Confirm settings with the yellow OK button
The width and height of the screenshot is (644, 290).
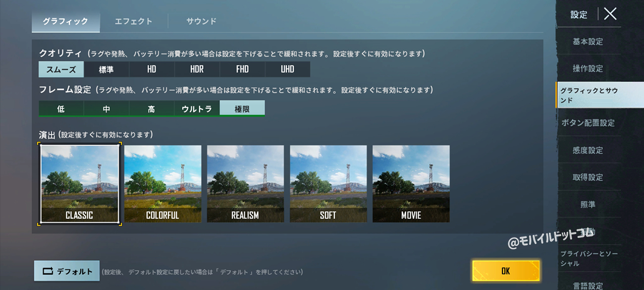tap(506, 271)
